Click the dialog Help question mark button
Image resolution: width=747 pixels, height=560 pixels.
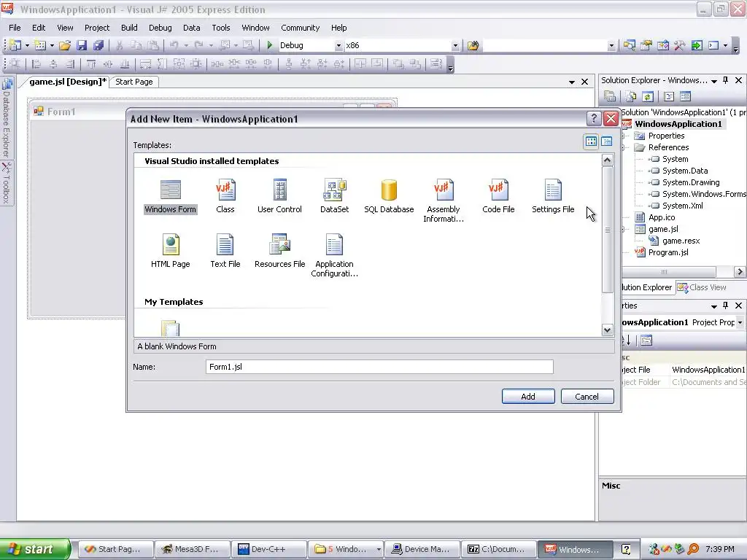[x=594, y=119]
